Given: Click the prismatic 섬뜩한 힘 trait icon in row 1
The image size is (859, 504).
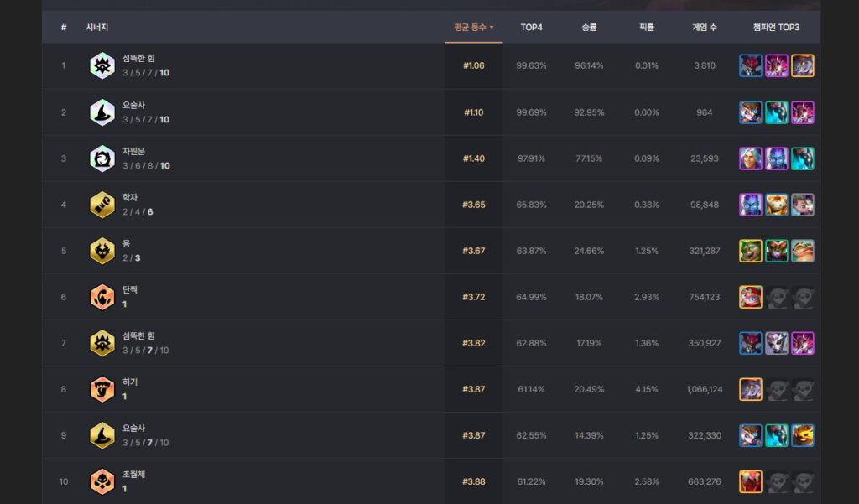Looking at the screenshot, I should [102, 65].
